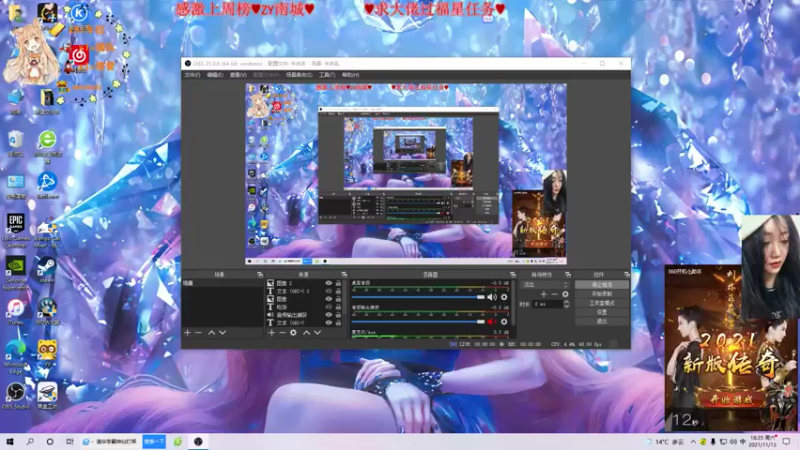Move selected source down in list
The image size is (800, 450).
point(317,333)
